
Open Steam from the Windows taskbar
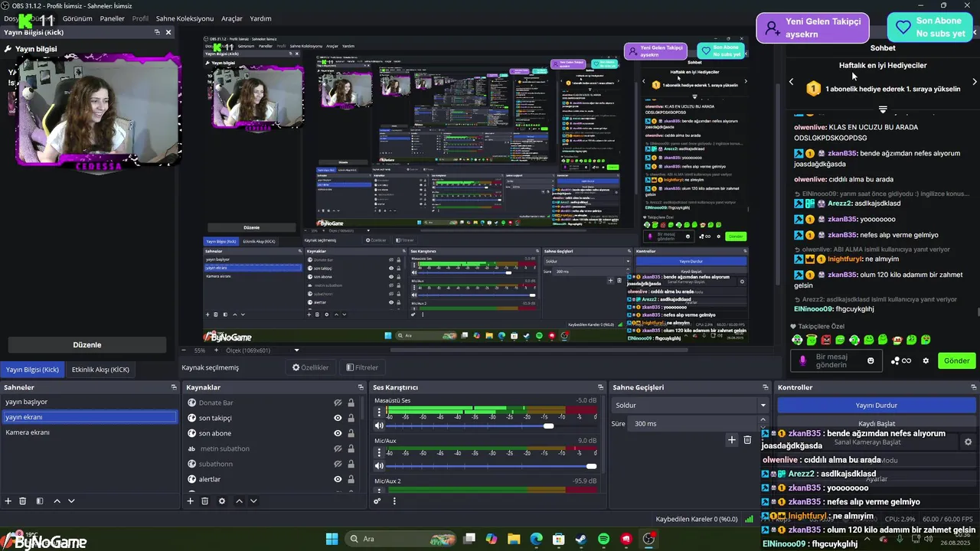tap(581, 539)
